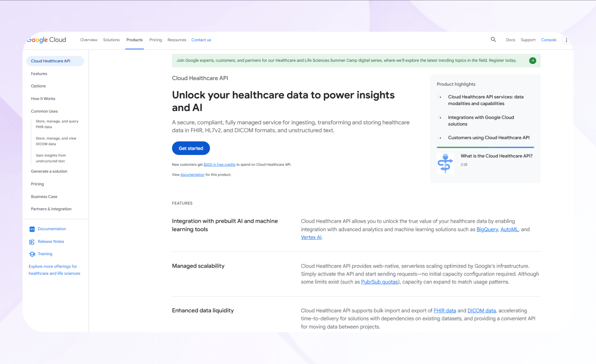The width and height of the screenshot is (596, 364).
Task: Open the Resources nav item
Action: click(x=177, y=40)
